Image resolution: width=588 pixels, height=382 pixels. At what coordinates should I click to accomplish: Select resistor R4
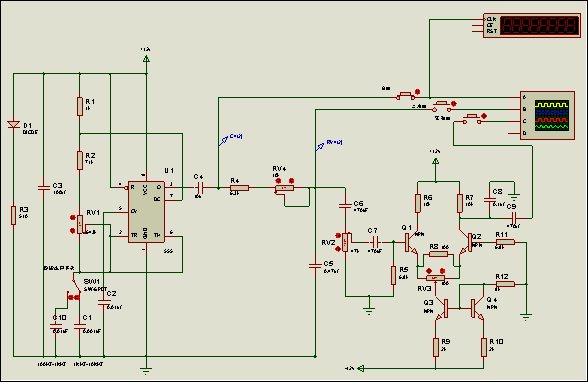tap(239, 188)
